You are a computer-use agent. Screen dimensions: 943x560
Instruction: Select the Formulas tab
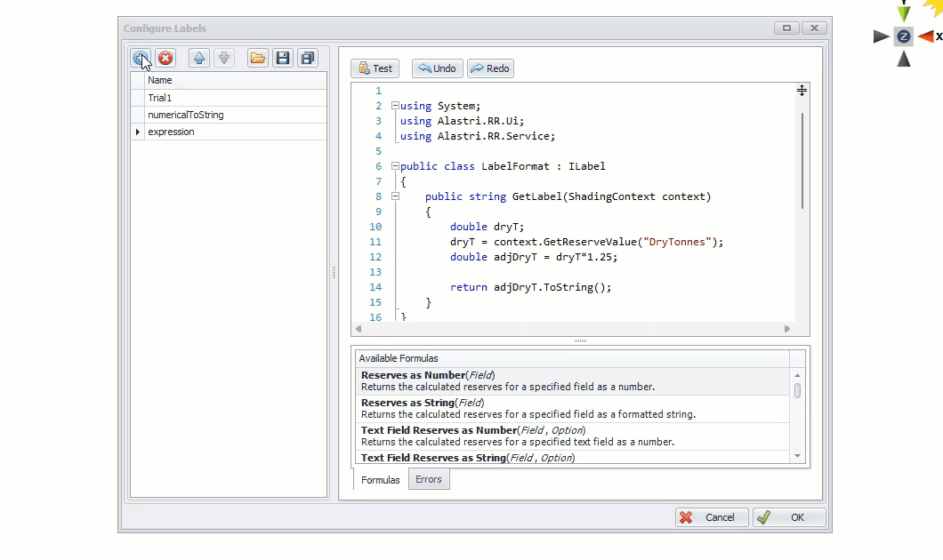pos(380,480)
